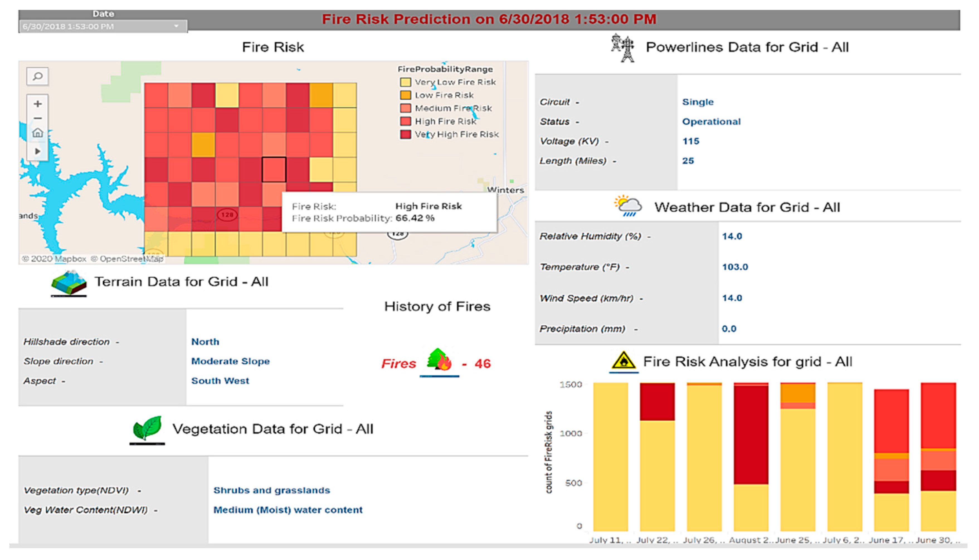Select Very Low Fire Risk legend swatch

(405, 82)
